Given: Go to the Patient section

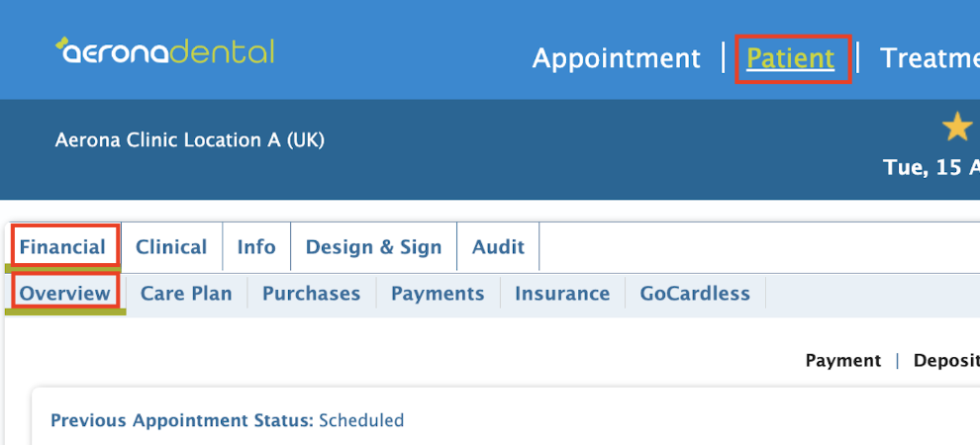Looking at the screenshot, I should click(x=791, y=58).
